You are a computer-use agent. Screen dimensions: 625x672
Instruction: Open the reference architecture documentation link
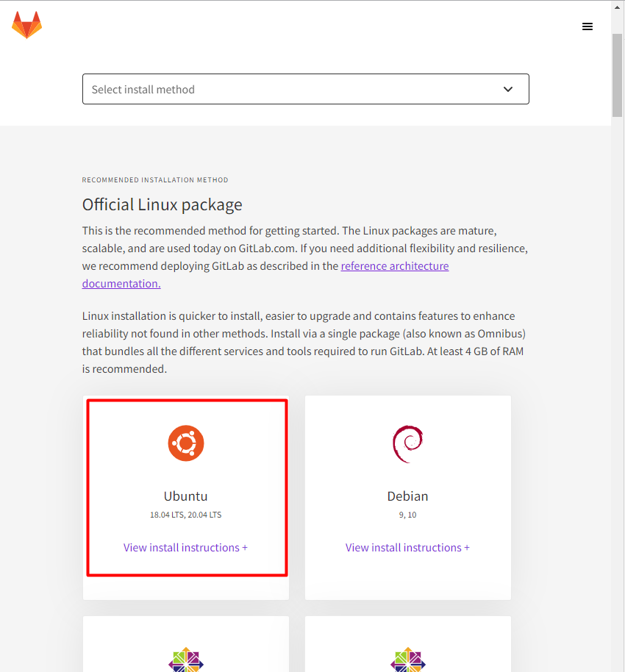click(394, 266)
